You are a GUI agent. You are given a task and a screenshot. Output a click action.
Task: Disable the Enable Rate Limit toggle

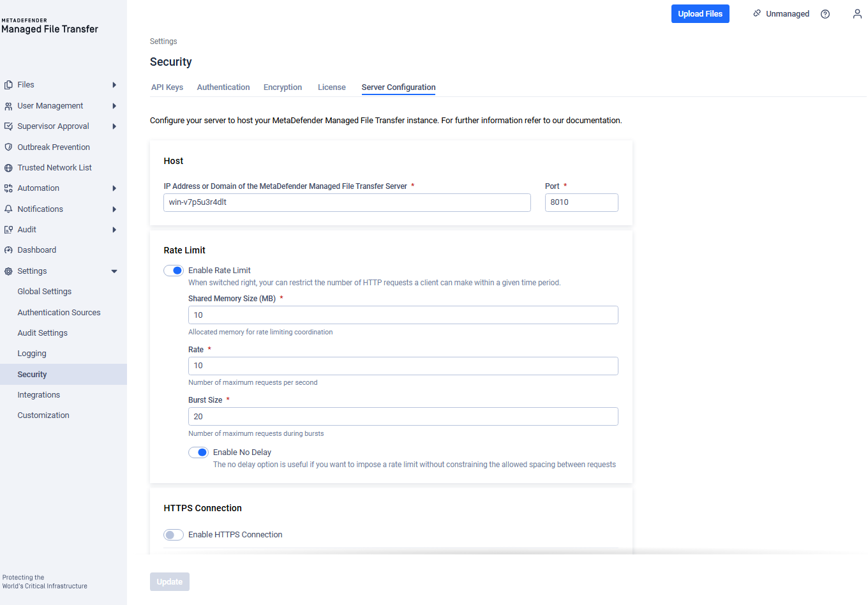coord(174,271)
